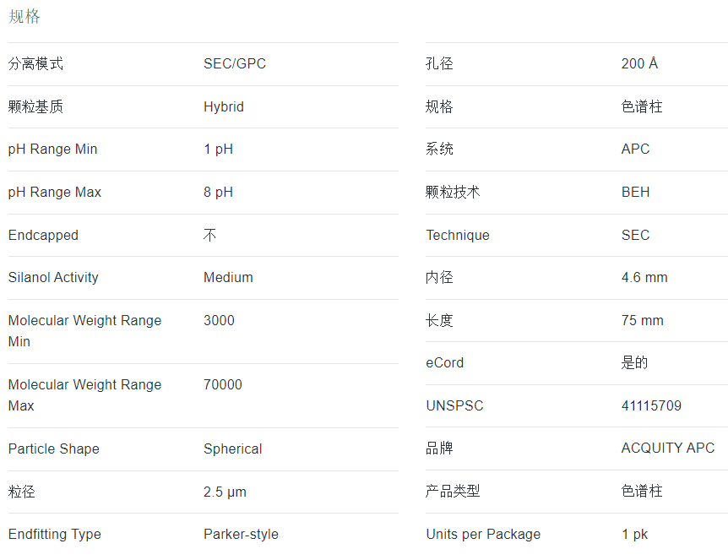Viewport: 728px width, 560px height.
Task: Click the eCord row label
Action: 444,362
